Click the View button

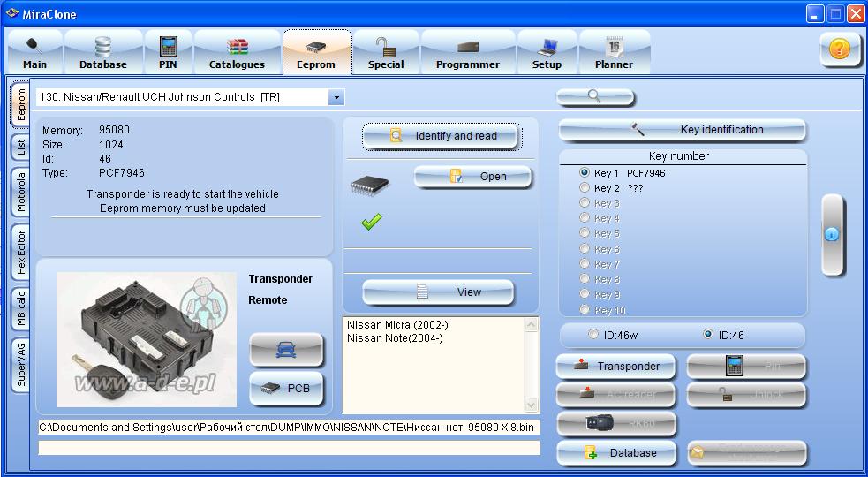[439, 292]
